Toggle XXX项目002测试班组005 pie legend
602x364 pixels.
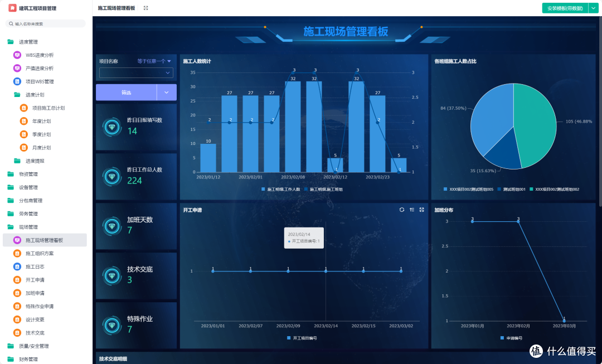[468, 190]
